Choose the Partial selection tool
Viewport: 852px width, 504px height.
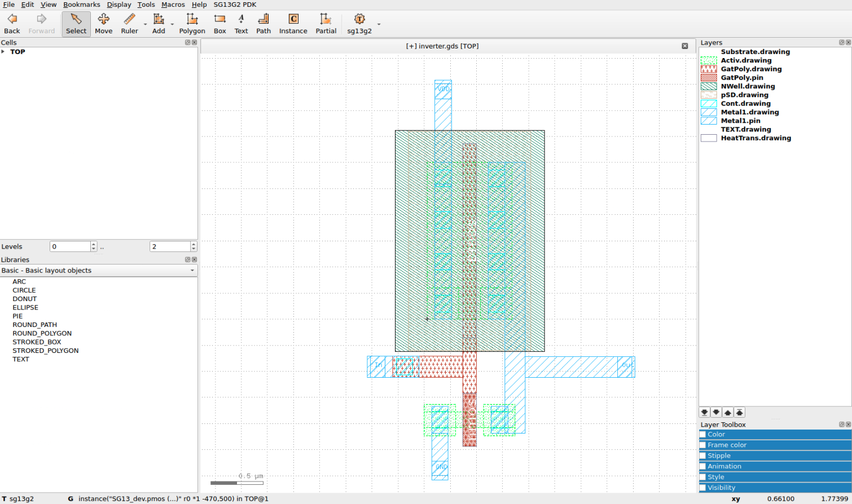click(326, 24)
